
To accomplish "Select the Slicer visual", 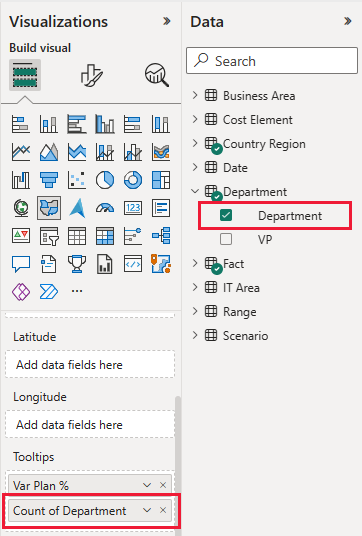I will click(49, 236).
